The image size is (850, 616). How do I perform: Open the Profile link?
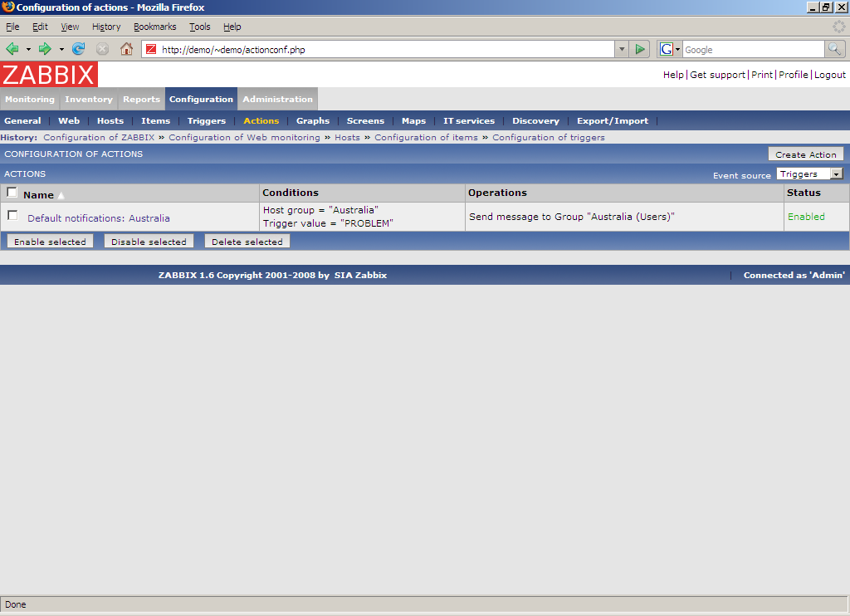point(793,75)
